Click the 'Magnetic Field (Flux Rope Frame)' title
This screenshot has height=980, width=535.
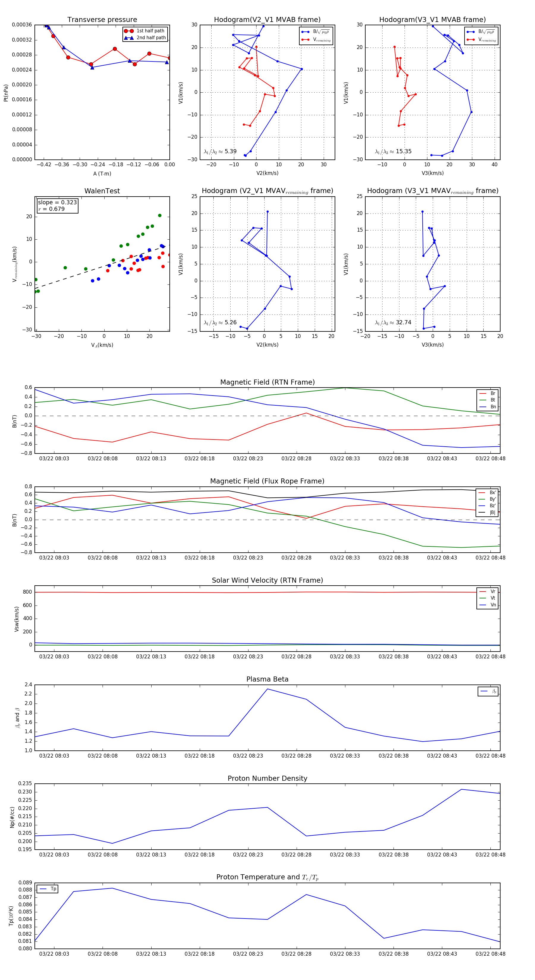[x=267, y=481]
